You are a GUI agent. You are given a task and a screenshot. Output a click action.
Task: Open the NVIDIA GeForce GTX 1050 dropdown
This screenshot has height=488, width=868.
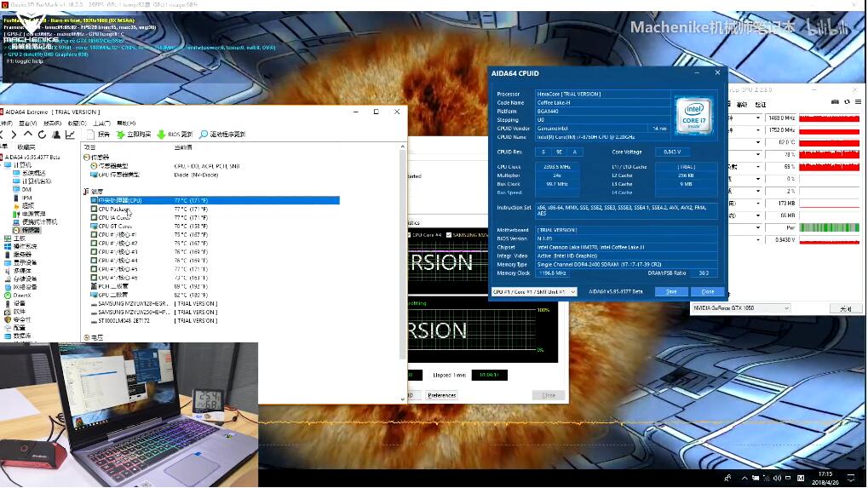pyautogui.click(x=741, y=308)
